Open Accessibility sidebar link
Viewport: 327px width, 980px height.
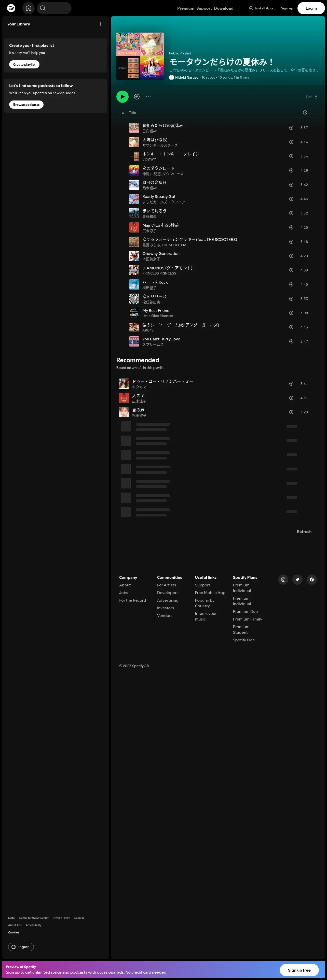[34, 925]
